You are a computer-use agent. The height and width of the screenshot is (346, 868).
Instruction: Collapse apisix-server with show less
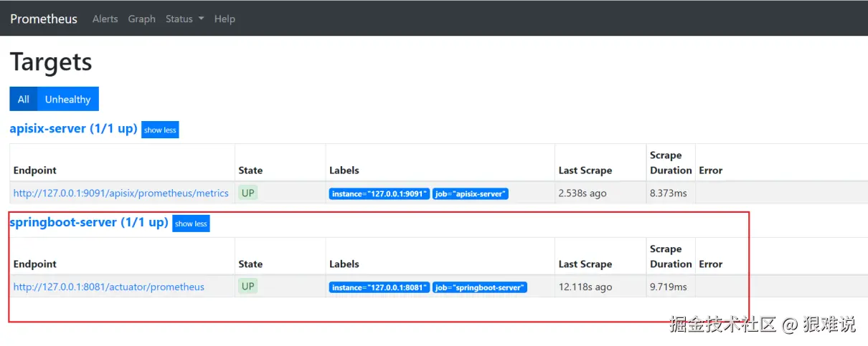coord(160,130)
